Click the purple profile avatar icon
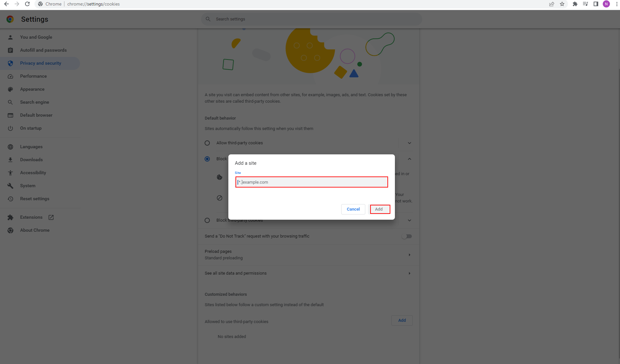This screenshot has width=620, height=364. click(606, 4)
